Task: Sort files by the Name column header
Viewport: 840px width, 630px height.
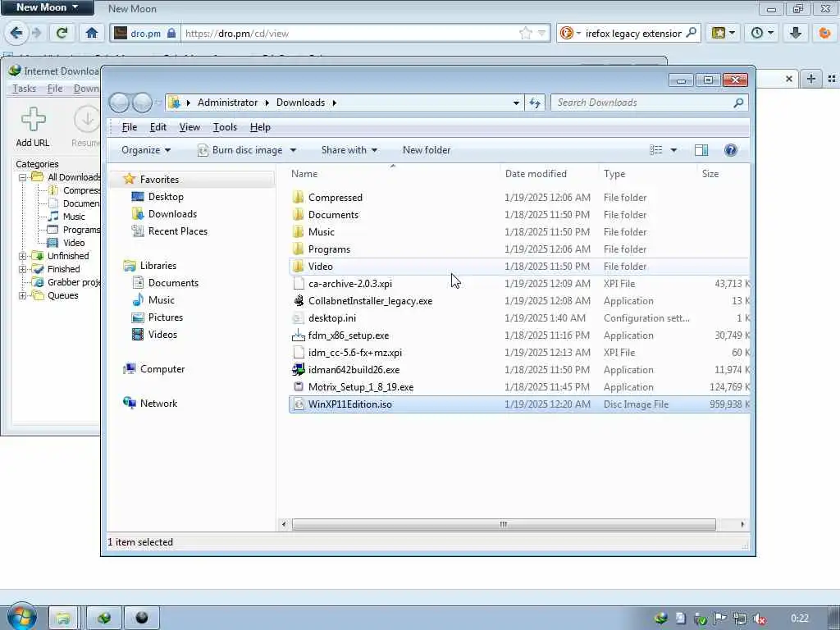Action: point(394,174)
